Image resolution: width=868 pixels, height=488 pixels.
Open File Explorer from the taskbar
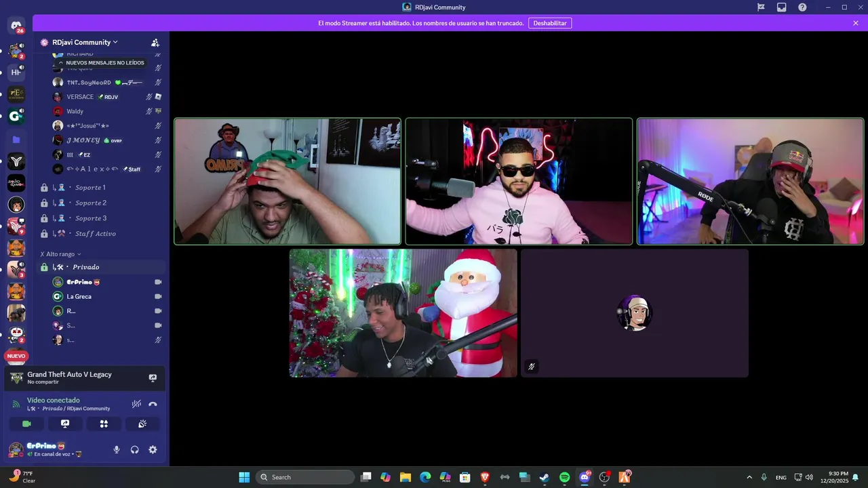[406, 477]
